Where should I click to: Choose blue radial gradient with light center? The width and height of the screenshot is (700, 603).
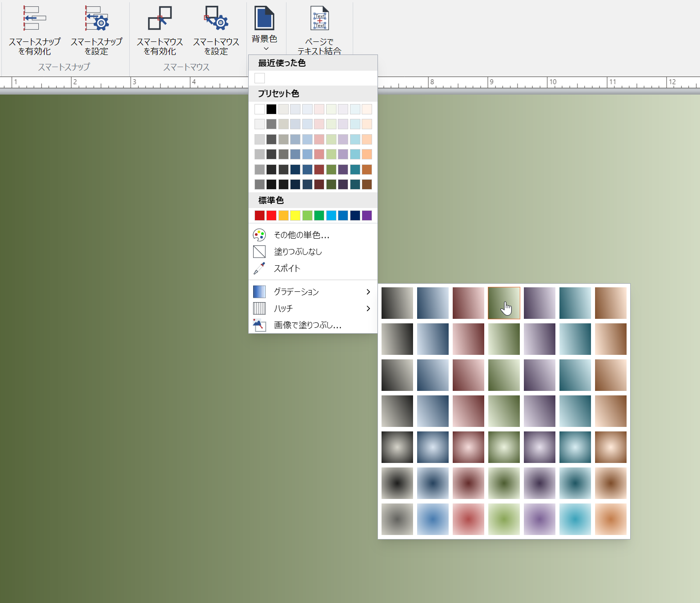coord(433,447)
